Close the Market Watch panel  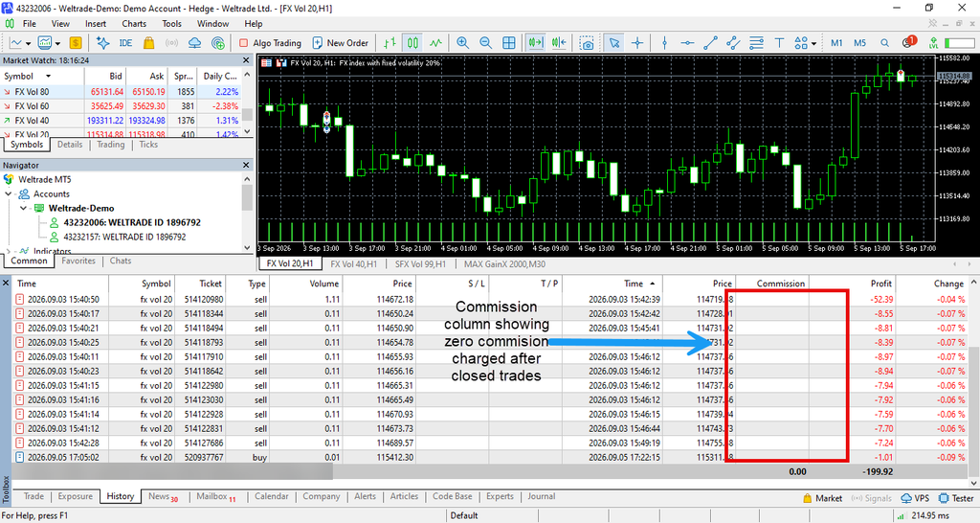(246, 60)
